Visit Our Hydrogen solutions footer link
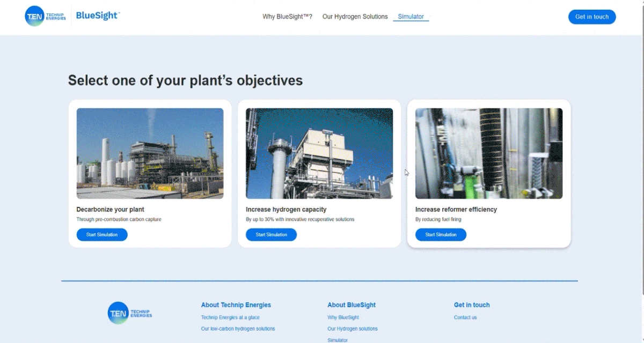Viewport: 644px width, 343px height. coord(353,329)
